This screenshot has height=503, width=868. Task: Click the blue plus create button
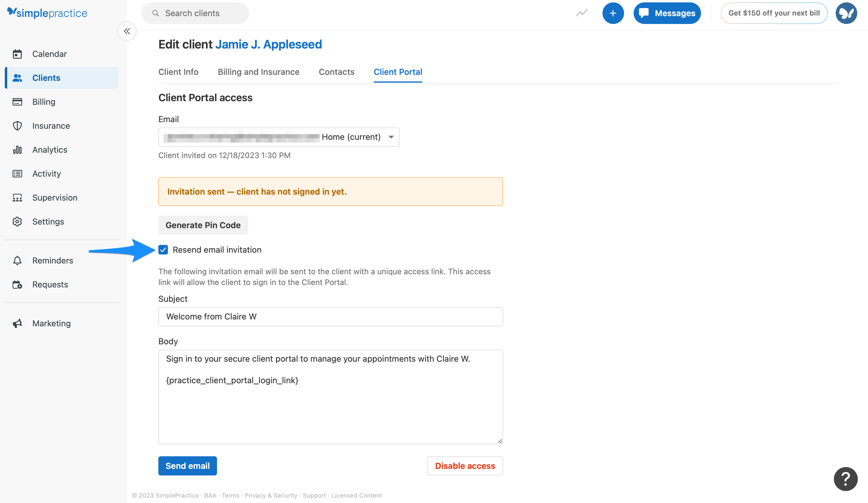[x=613, y=13]
